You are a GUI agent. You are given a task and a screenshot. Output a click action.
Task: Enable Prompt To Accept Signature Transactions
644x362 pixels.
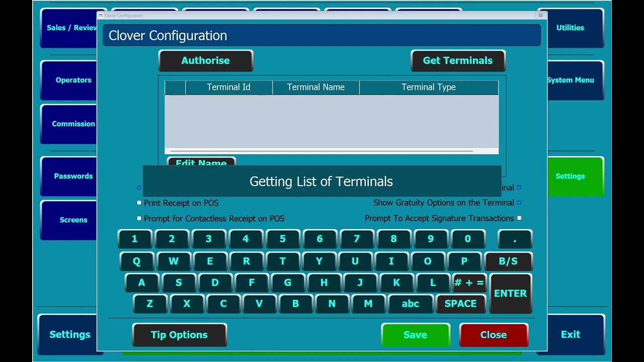click(x=519, y=218)
